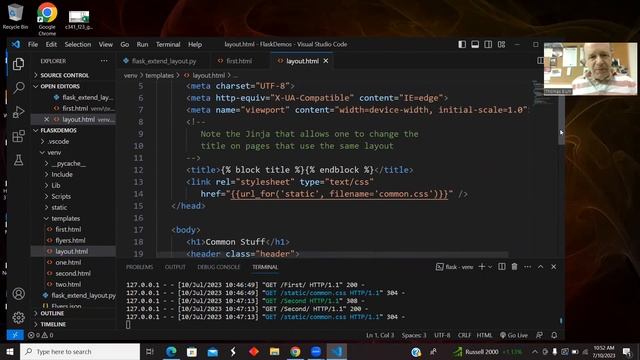The width and height of the screenshot is (640, 360).
Task: Expand the Timeline section
Action: (x=73, y=324)
